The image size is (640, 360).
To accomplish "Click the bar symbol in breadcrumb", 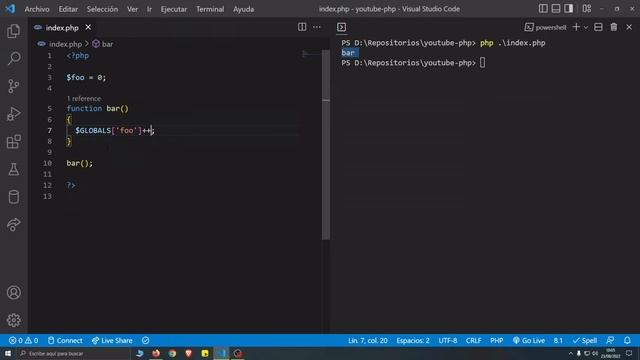I will point(103,44).
